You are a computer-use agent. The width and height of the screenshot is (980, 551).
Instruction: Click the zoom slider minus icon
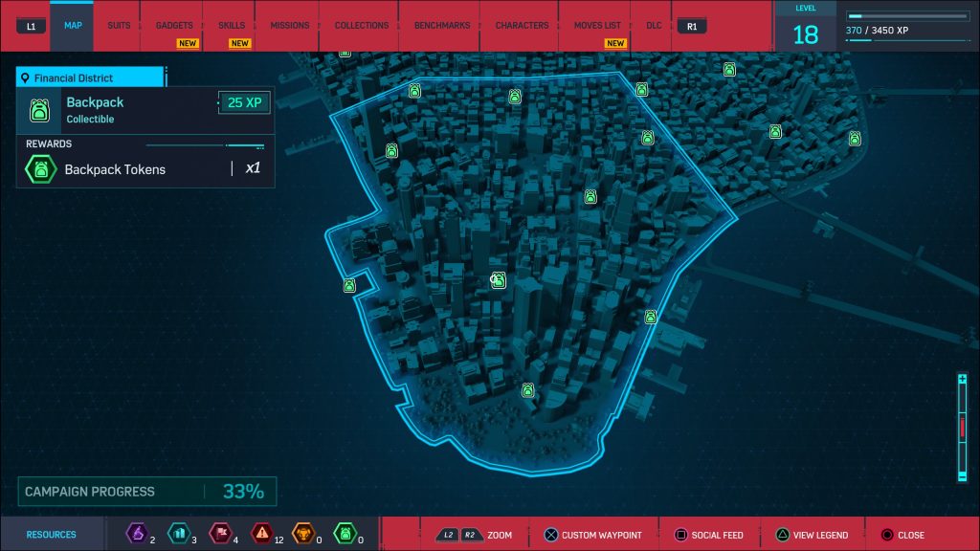tap(963, 477)
